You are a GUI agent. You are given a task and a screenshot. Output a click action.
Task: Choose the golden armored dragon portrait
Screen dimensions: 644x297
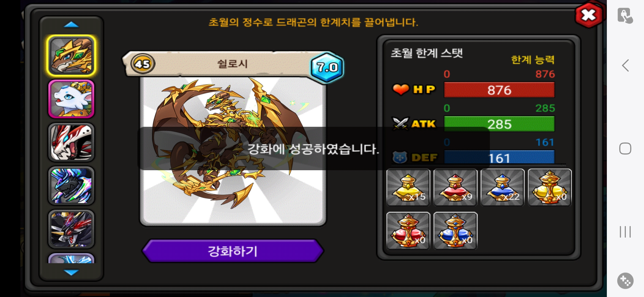tap(71, 56)
